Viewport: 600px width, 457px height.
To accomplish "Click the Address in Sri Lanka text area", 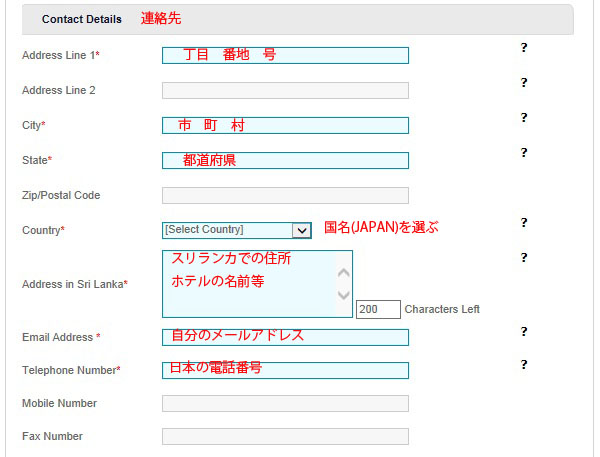I will coord(257,284).
